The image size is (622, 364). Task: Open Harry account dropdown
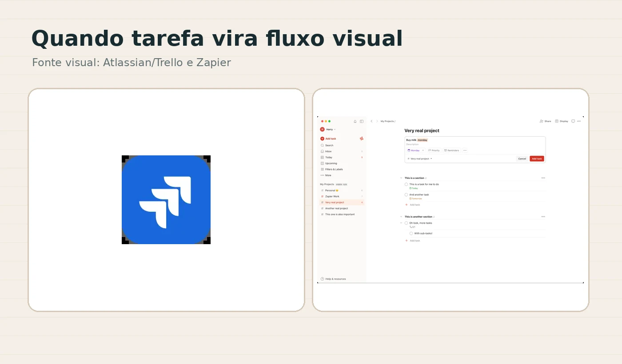(331, 129)
